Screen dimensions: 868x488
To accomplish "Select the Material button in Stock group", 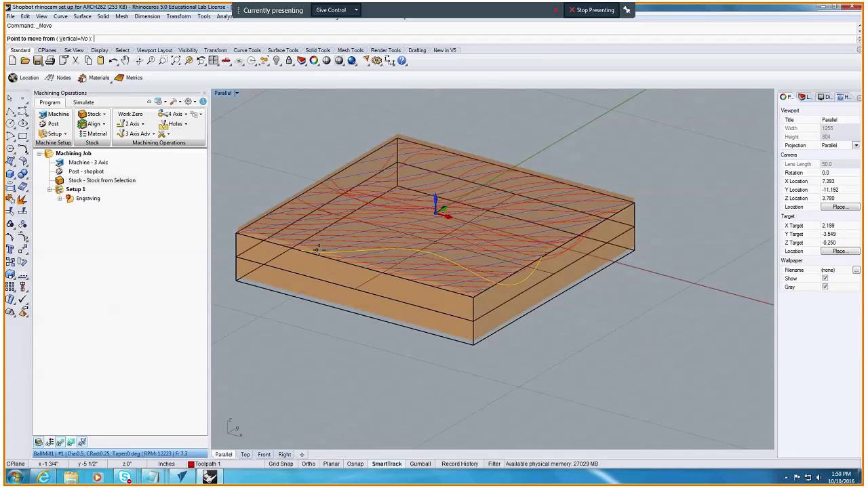I will pyautogui.click(x=92, y=134).
